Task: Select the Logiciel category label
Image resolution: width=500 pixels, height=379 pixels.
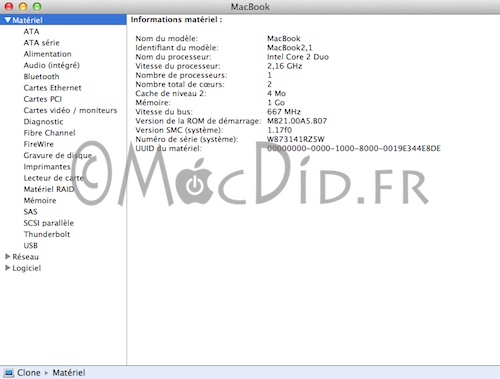Action: tap(27, 268)
